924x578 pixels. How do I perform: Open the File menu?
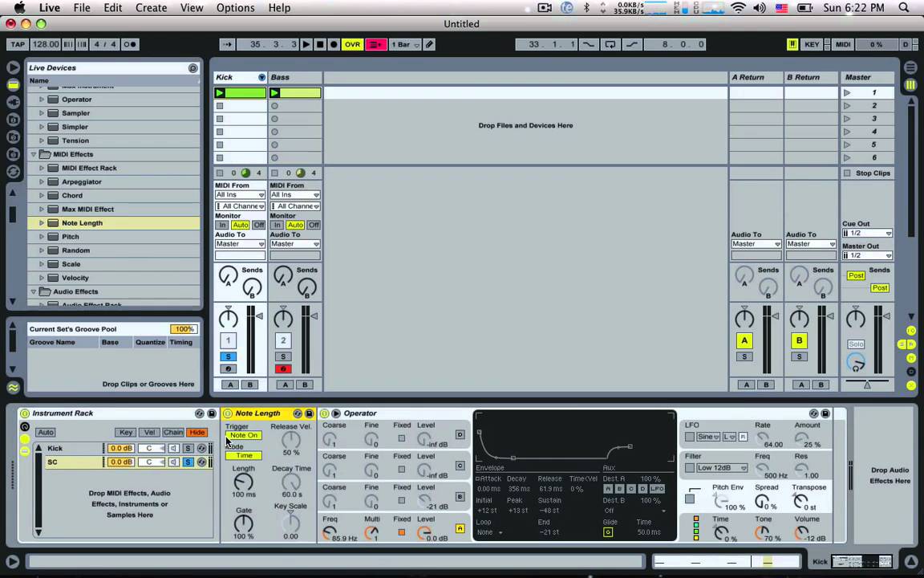coord(82,8)
